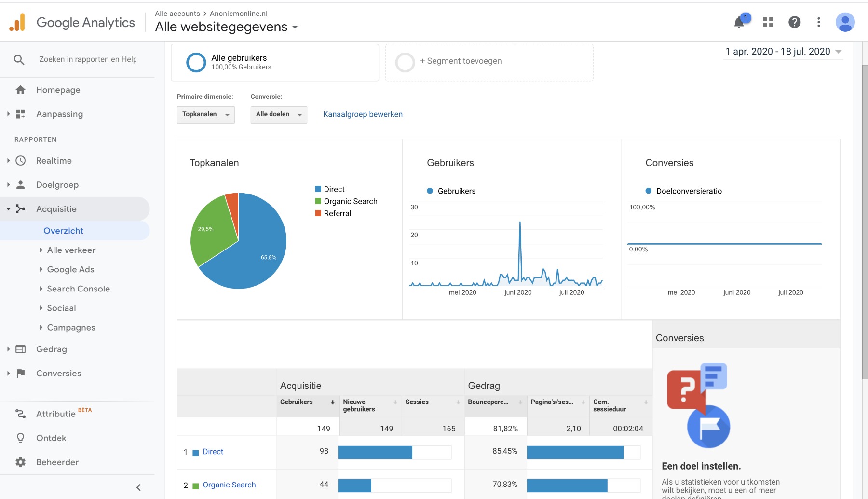Viewport: 868px width, 499px height.
Task: Click the Alle gebruikers segment circle
Action: pyautogui.click(x=196, y=62)
